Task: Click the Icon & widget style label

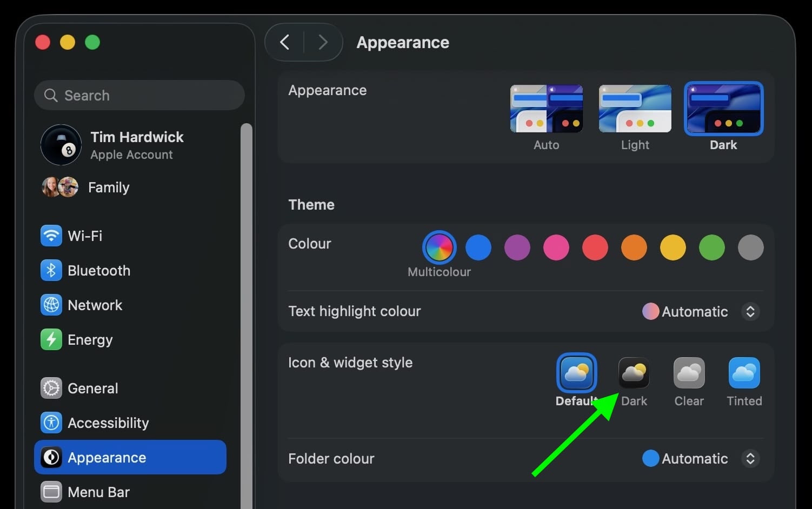Action: tap(350, 362)
